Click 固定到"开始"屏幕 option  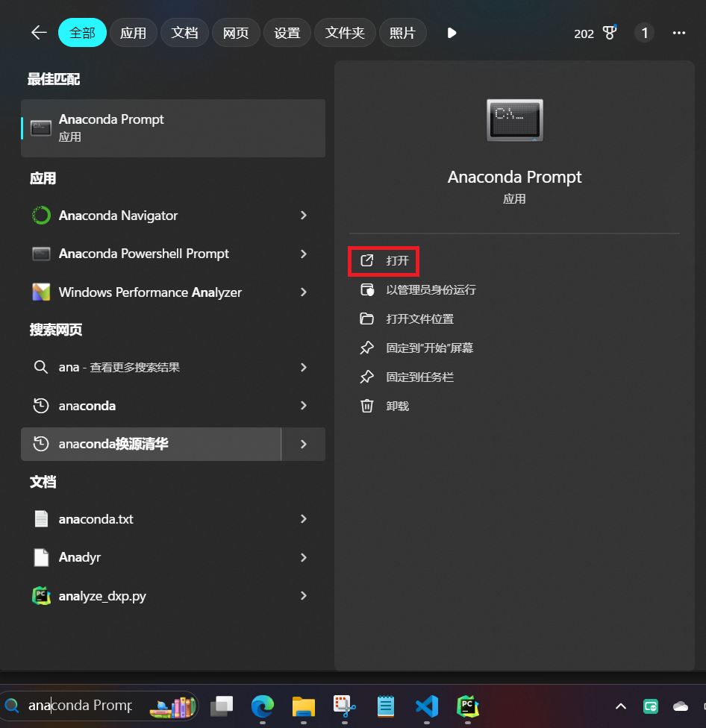tap(416, 348)
